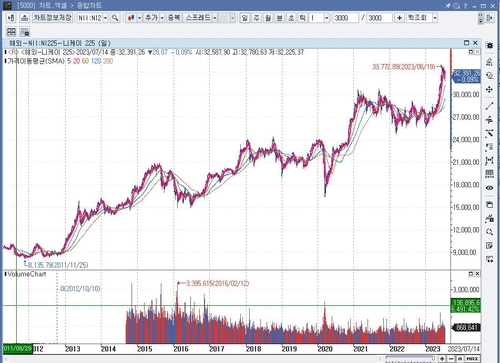500x363 pixels.
Task: Click SMA period 5 in moving average legend
Action: pyautogui.click(x=69, y=61)
